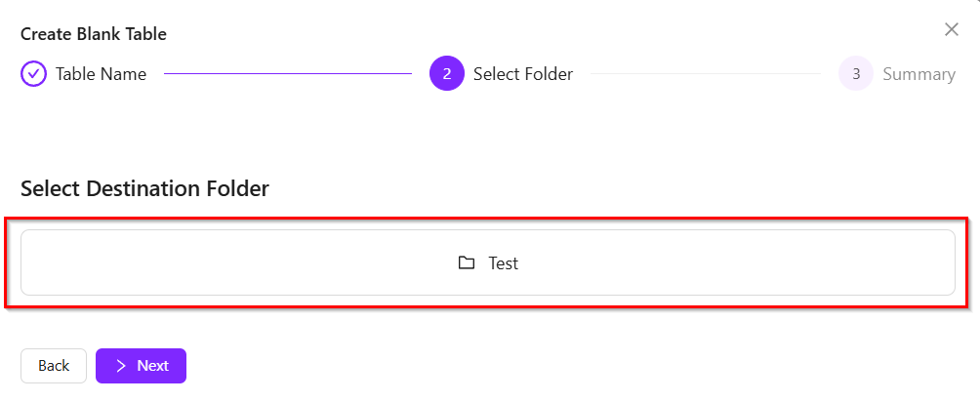Go to the Table Name step label

coord(101,74)
